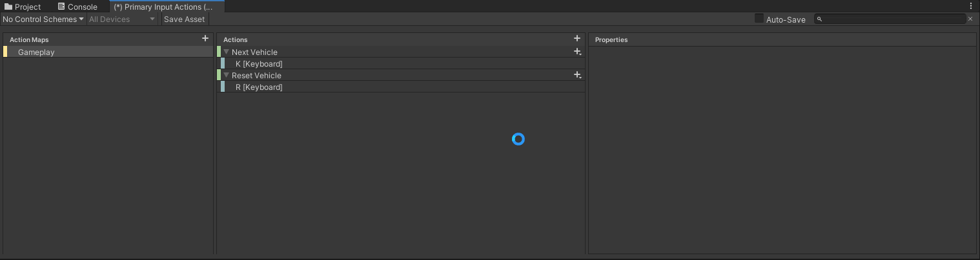
Task: Add binding to Reset Vehicle action
Action: (x=578, y=75)
